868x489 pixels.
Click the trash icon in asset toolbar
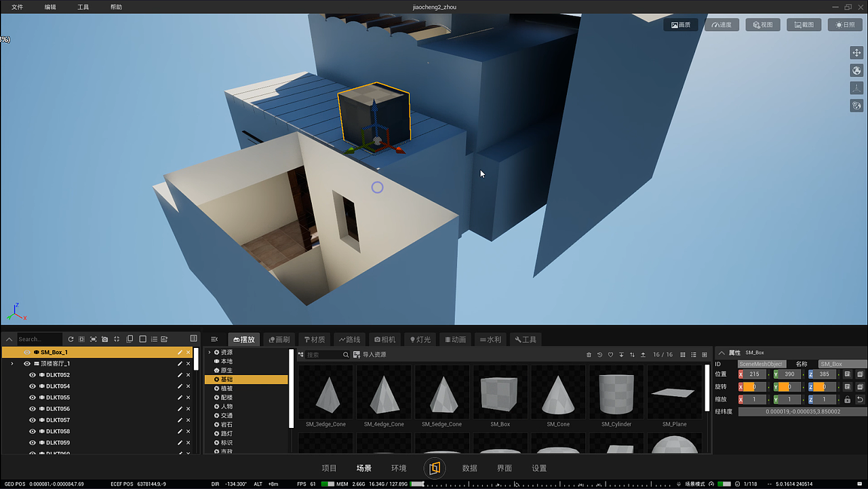pos(589,355)
